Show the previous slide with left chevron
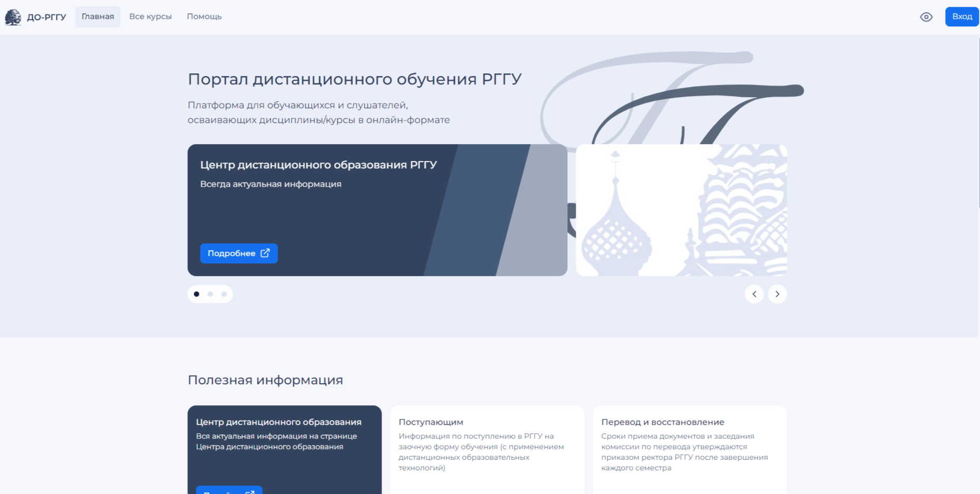The image size is (980, 494). point(754,294)
